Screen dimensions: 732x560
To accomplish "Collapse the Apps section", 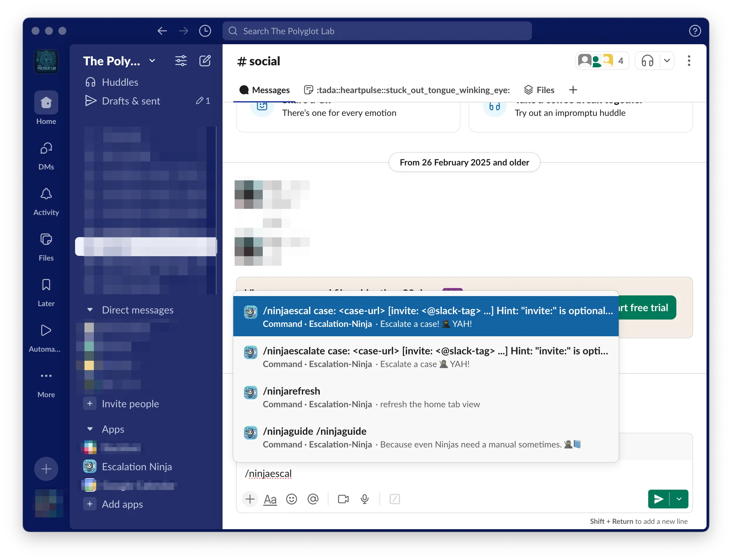I will point(90,429).
